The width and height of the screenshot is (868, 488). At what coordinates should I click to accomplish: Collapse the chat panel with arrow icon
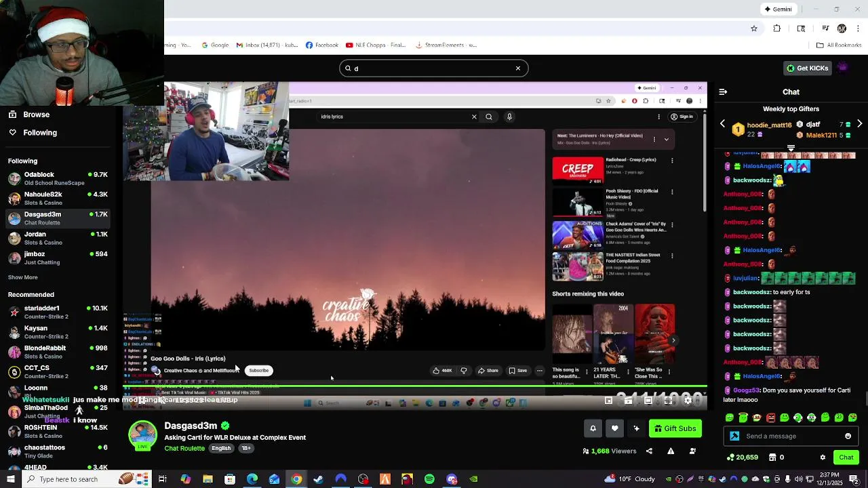point(723,91)
